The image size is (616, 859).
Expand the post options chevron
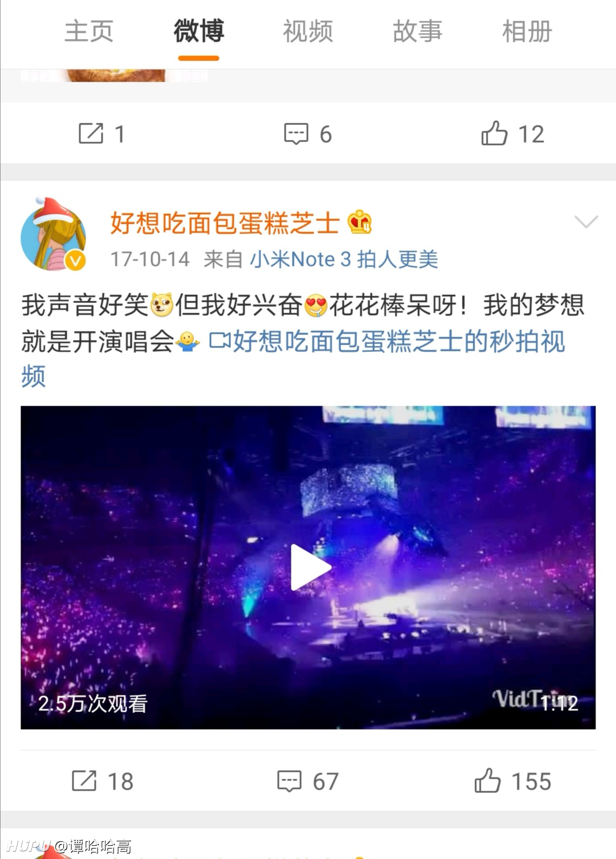586,222
